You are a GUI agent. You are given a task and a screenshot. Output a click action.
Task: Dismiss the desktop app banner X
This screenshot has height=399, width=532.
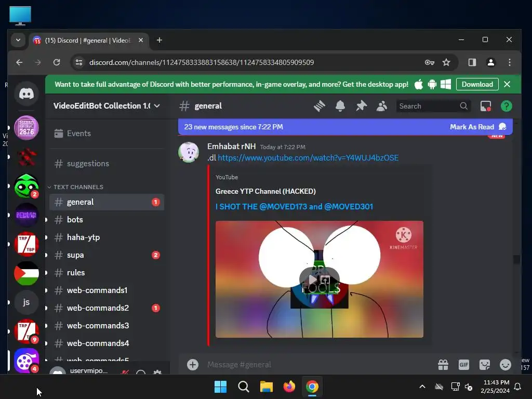click(x=507, y=84)
